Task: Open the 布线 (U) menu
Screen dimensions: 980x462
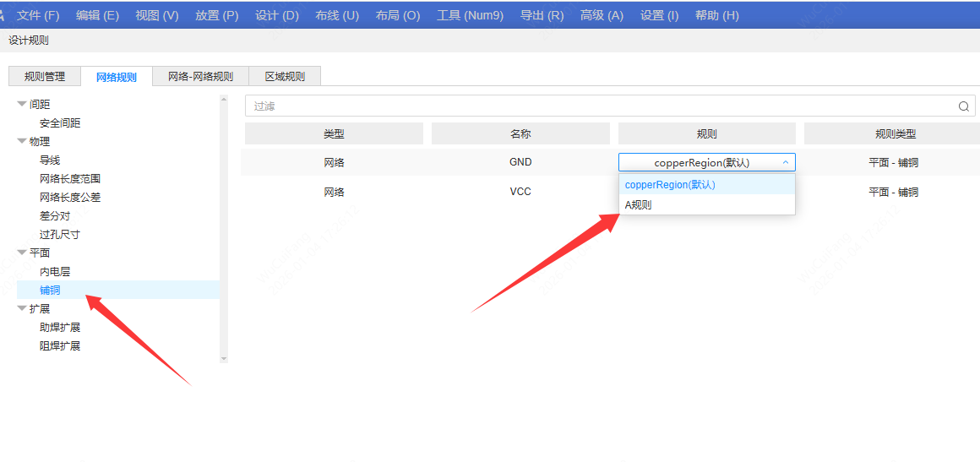Action: tap(337, 15)
